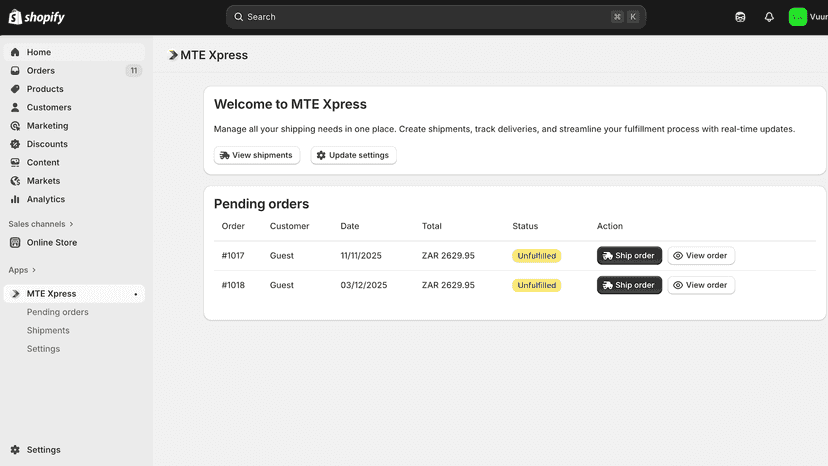
Task: Click the date 11/11/2025
Action: click(361, 256)
